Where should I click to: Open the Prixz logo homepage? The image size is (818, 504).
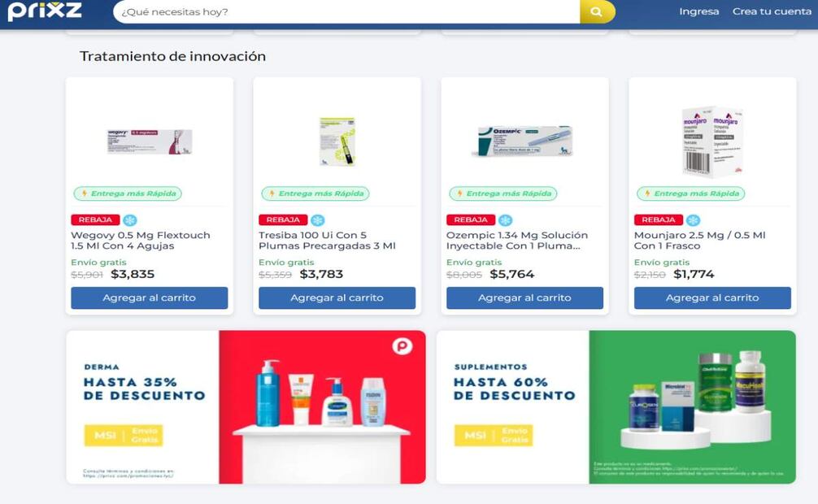coord(45,11)
